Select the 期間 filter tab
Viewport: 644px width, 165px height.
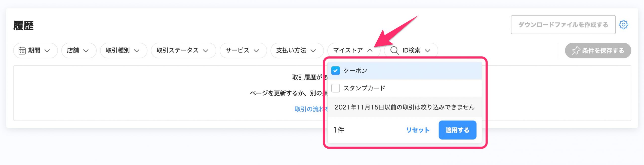pos(35,50)
